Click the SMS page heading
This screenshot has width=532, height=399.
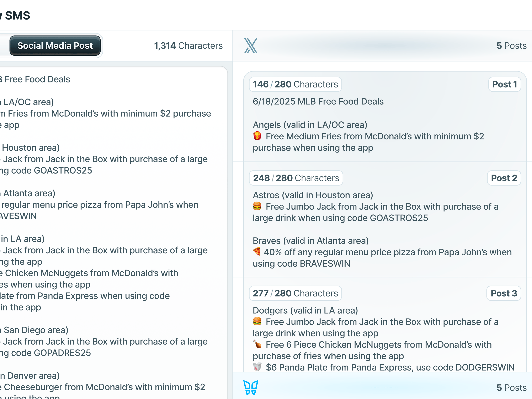click(x=15, y=16)
